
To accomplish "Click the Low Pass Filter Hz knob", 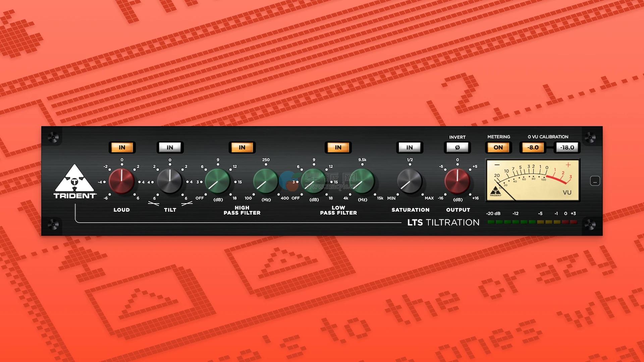I will point(362,181).
